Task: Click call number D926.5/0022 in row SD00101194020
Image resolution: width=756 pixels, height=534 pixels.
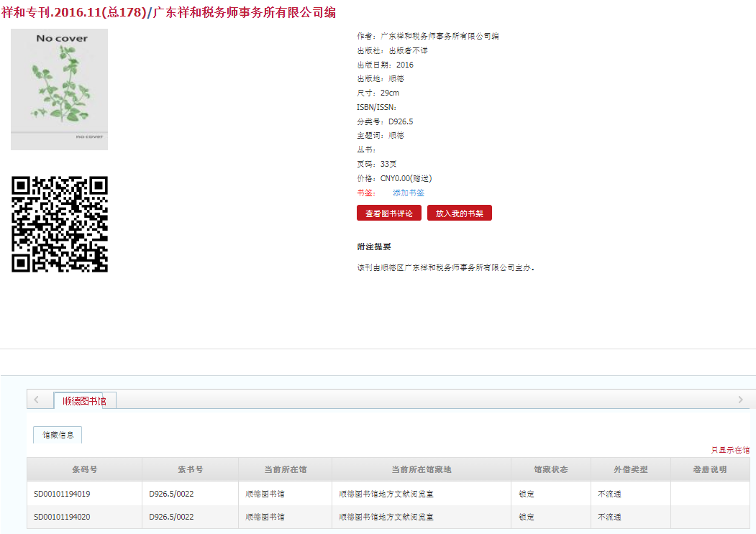Action: tap(171, 517)
